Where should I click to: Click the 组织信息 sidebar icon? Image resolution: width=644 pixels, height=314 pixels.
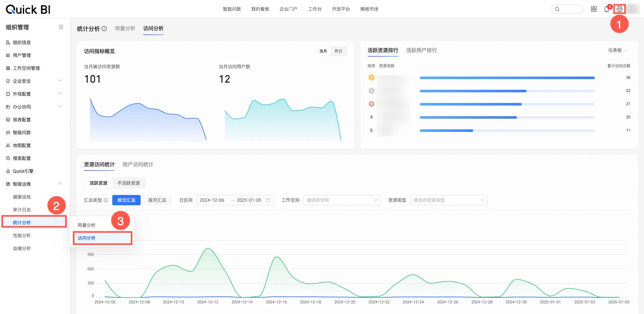click(x=8, y=42)
